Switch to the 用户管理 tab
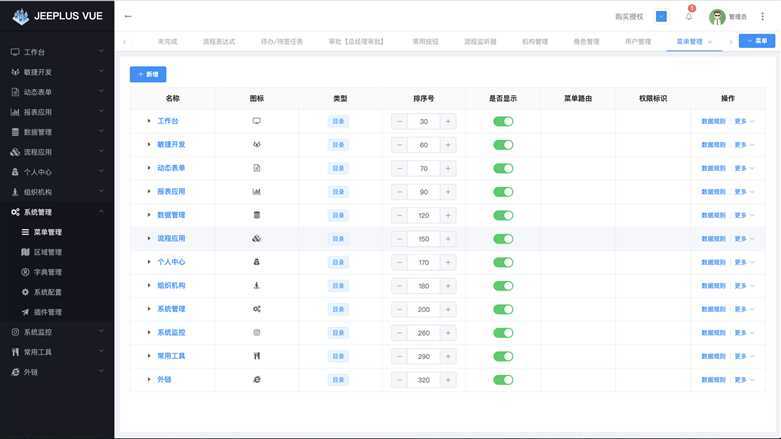 pos(638,41)
